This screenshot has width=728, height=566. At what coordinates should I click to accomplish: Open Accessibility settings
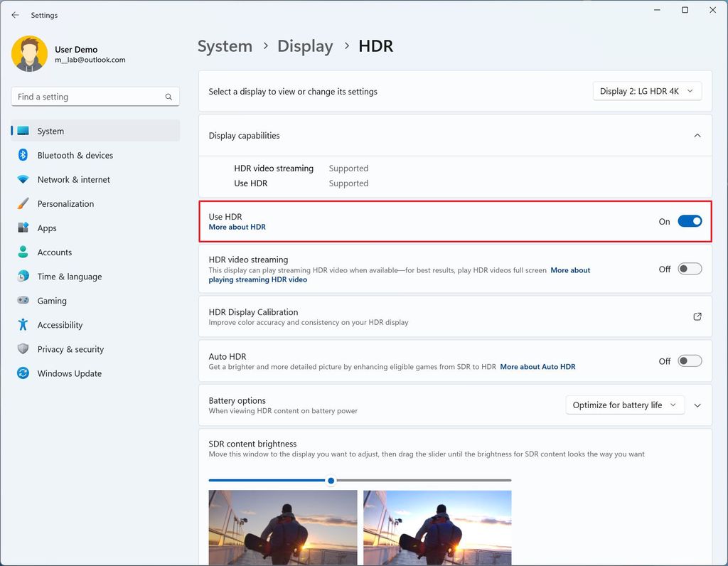click(58, 324)
